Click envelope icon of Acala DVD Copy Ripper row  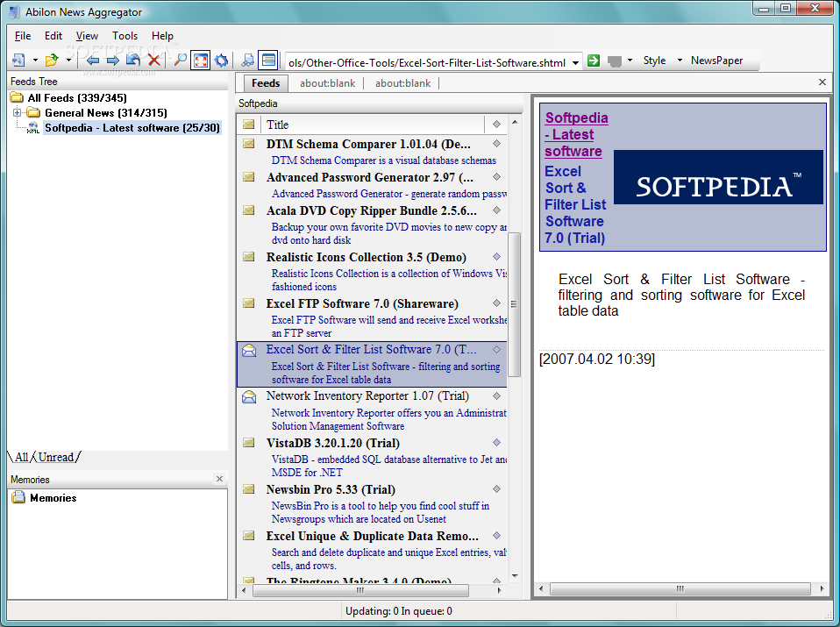(x=248, y=210)
